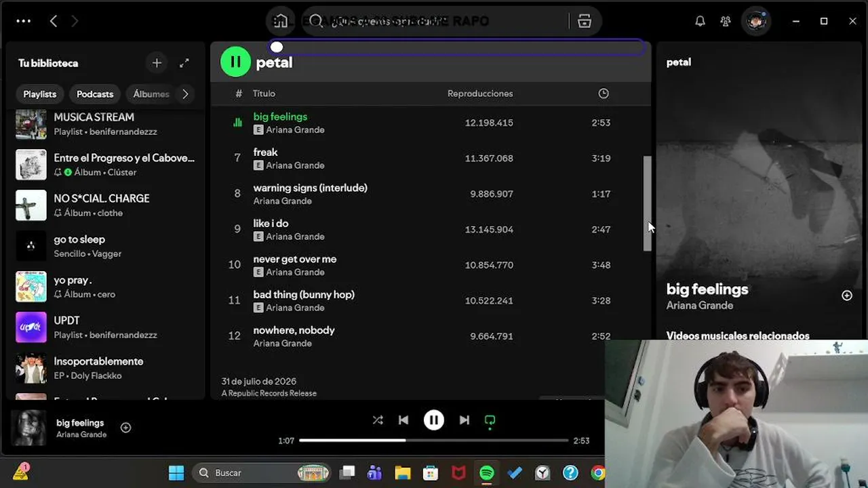Sort the track list by Reproducciones
This screenshot has width=868, height=488.
tap(480, 94)
